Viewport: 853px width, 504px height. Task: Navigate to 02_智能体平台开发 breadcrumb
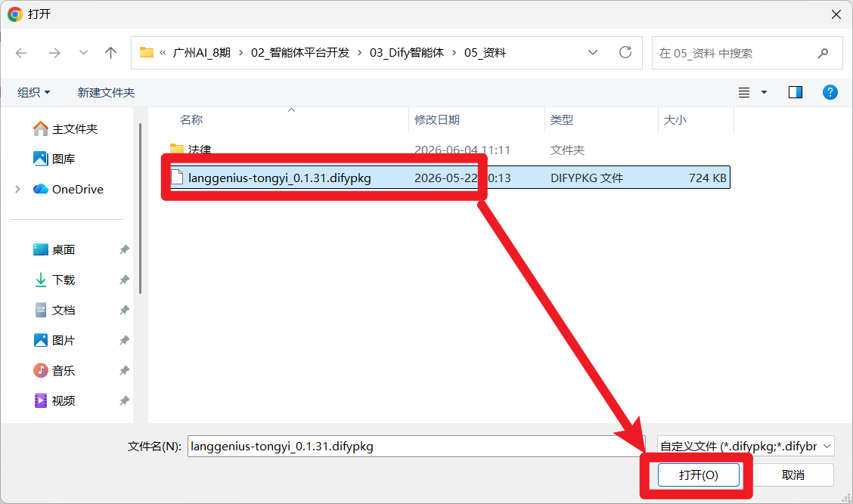[299, 53]
